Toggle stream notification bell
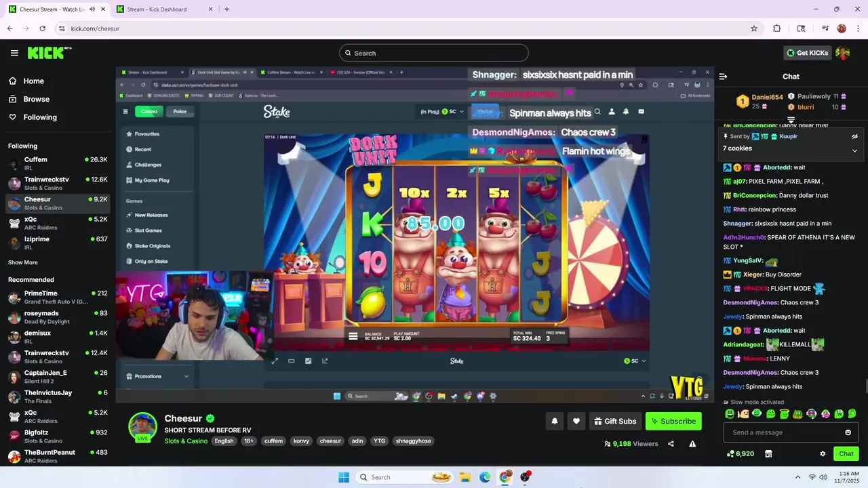868x488 pixels. [x=554, y=421]
